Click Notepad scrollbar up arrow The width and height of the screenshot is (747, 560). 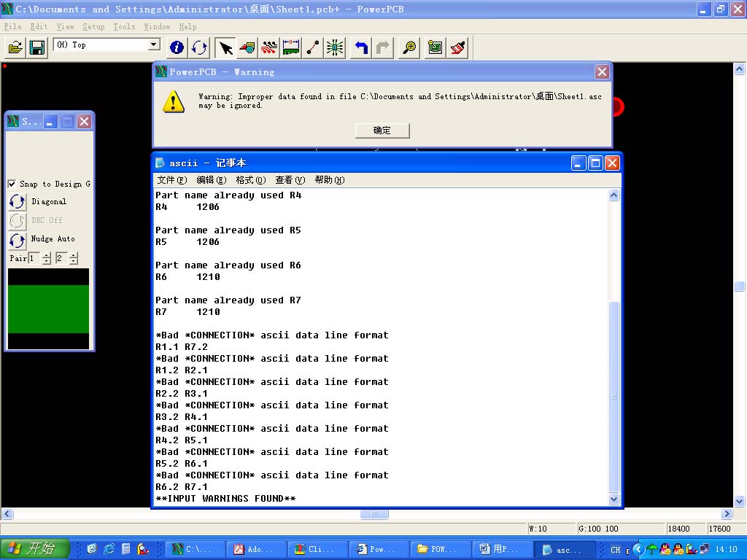pyautogui.click(x=614, y=195)
